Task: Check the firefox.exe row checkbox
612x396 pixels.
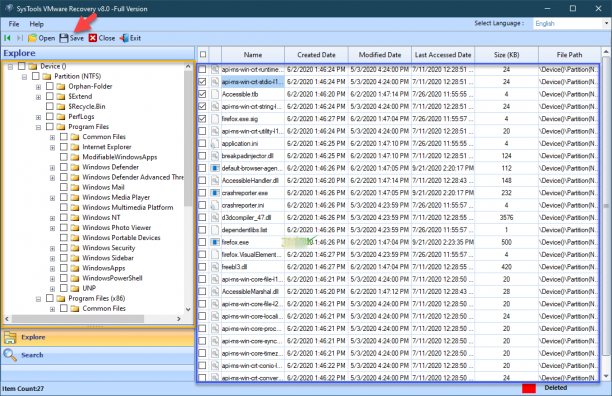Action: (x=202, y=242)
